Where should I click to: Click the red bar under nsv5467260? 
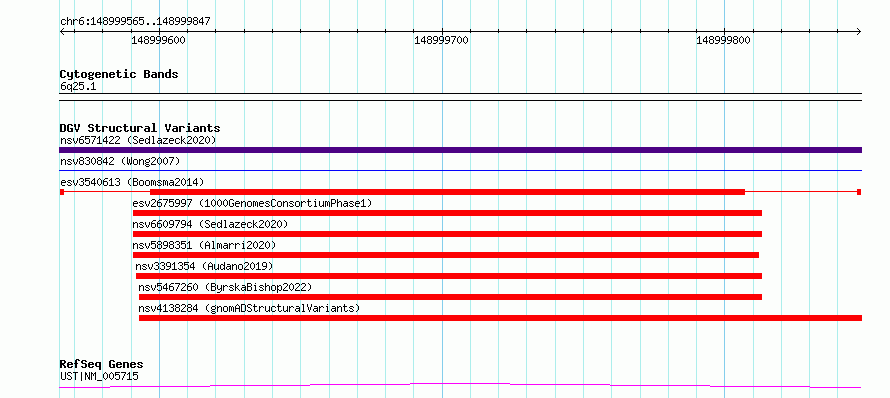(x=450, y=297)
